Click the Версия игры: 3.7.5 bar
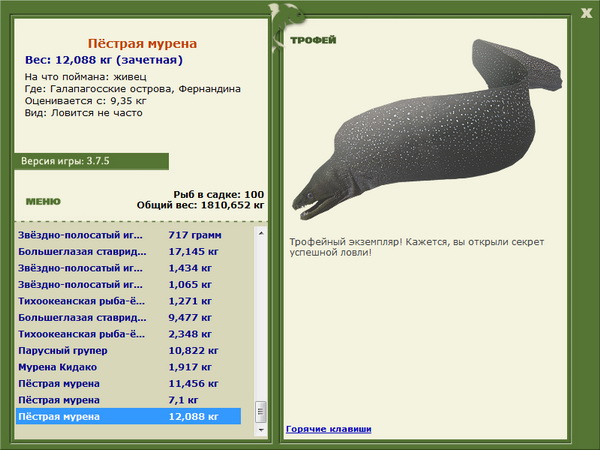 (91, 161)
